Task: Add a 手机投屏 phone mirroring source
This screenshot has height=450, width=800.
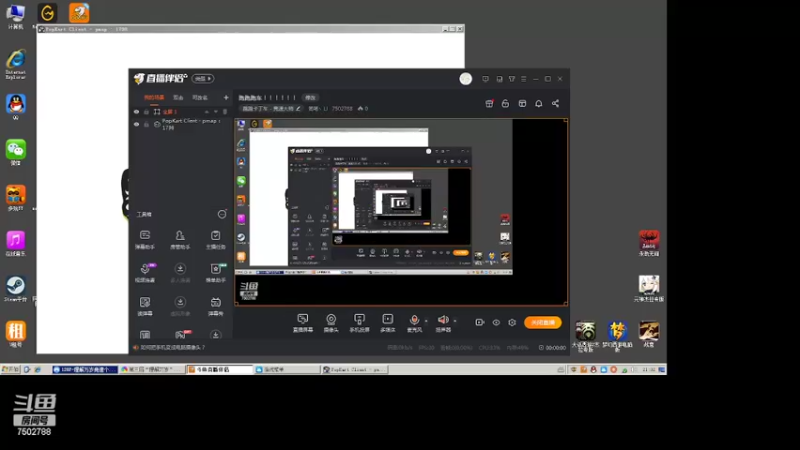Action: 359,323
